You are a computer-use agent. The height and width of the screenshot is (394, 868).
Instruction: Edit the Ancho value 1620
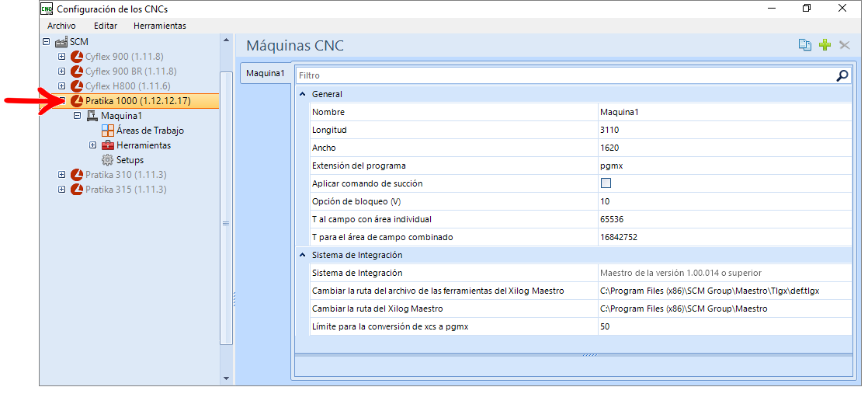tap(725, 148)
